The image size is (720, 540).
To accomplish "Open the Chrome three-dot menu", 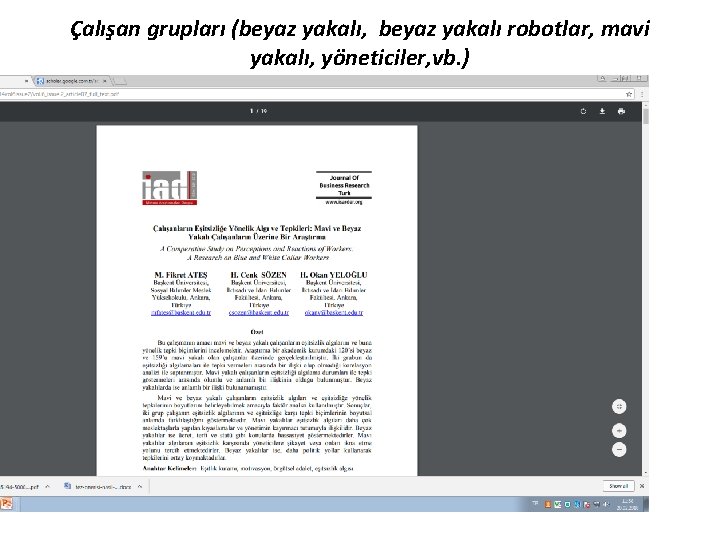I will [641, 94].
